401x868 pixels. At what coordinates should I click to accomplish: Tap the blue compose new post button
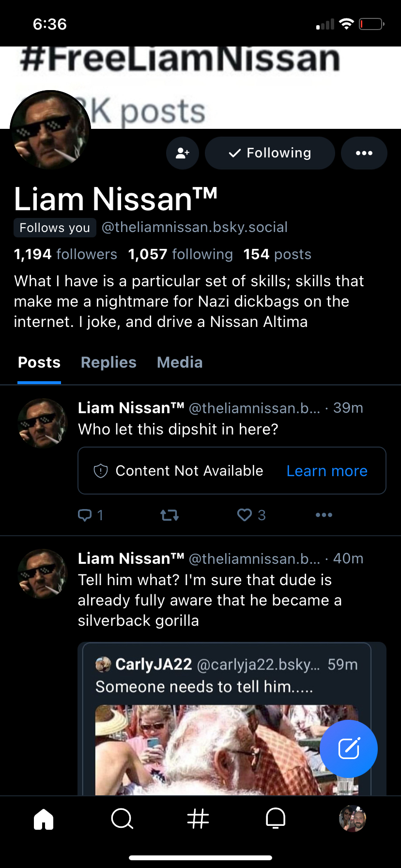[348, 749]
